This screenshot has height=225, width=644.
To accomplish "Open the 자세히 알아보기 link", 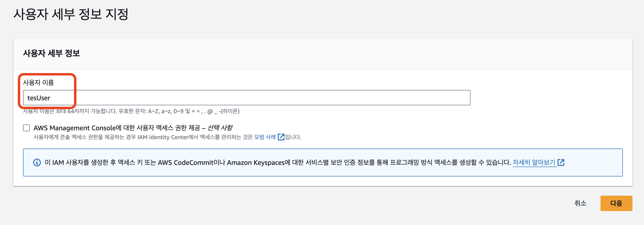I will (534, 162).
